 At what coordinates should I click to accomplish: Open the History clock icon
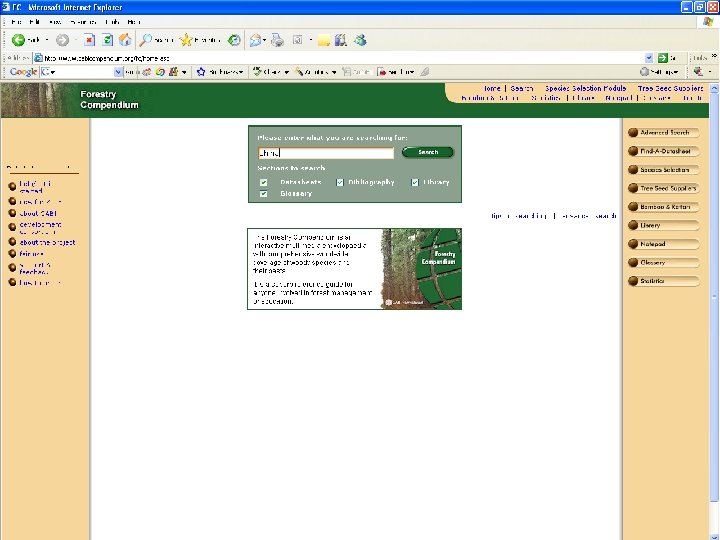tap(235, 40)
